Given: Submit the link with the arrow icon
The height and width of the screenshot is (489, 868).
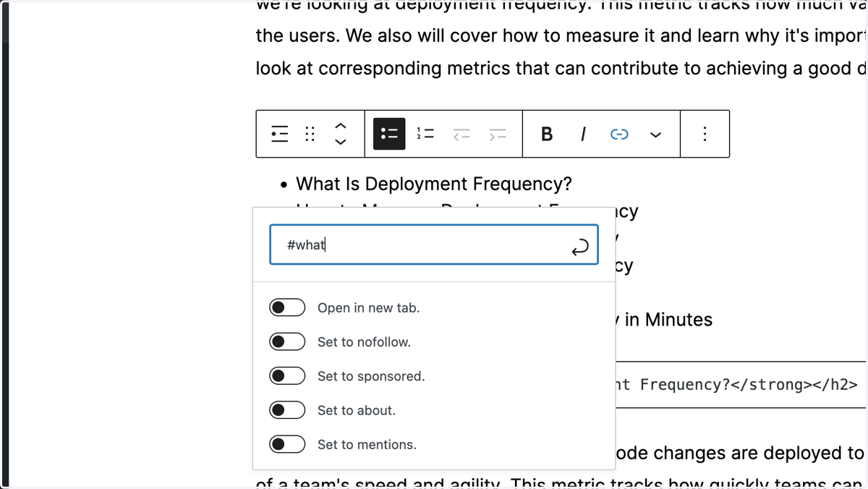Looking at the screenshot, I should click(579, 247).
